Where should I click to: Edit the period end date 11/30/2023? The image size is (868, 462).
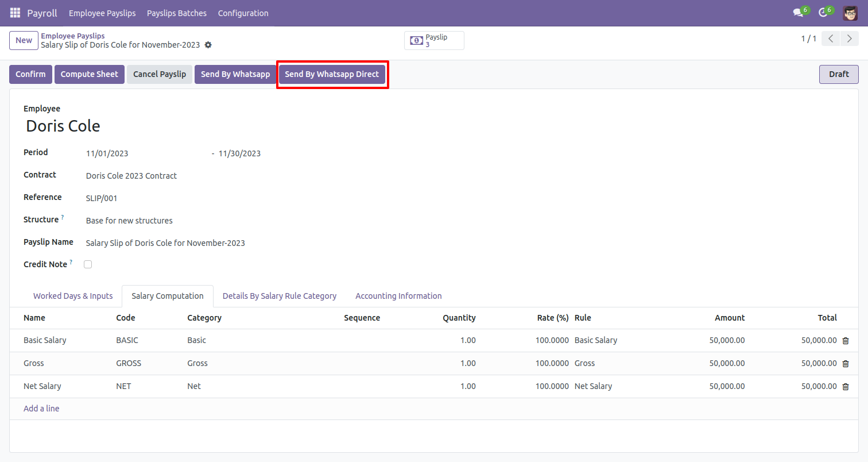(x=240, y=153)
